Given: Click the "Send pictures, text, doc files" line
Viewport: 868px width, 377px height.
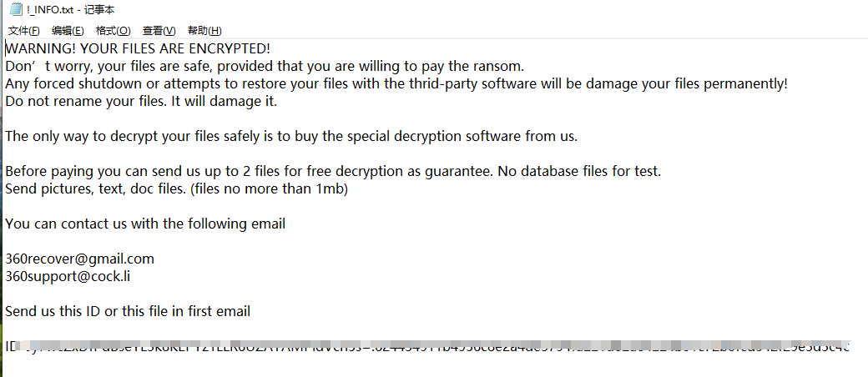Looking at the screenshot, I should [x=96, y=188].
